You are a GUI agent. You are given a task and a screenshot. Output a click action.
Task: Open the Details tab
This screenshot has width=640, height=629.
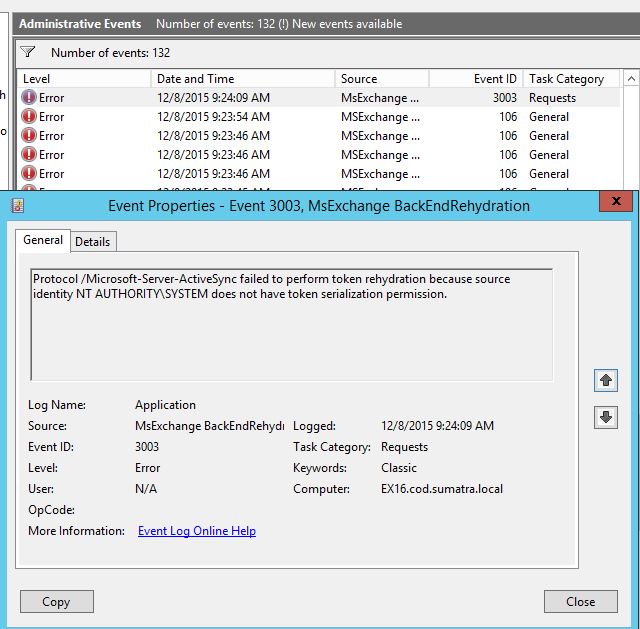(x=93, y=242)
